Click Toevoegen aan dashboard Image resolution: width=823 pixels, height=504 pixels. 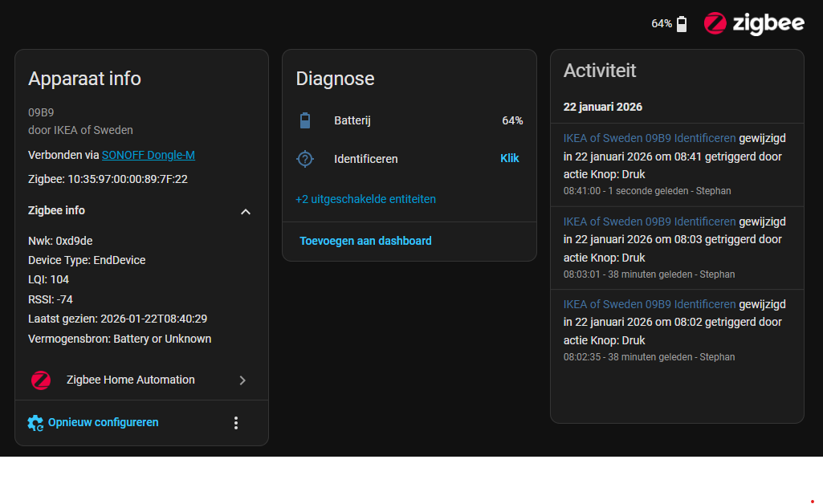click(365, 241)
